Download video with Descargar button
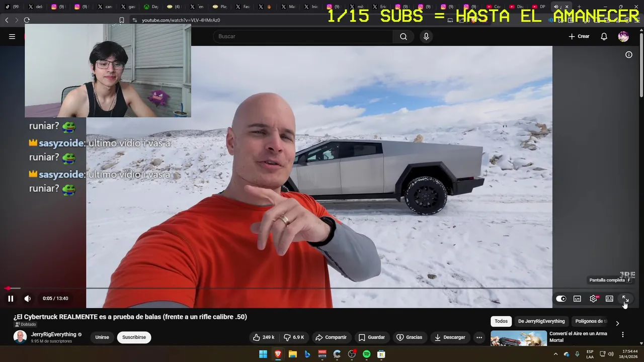 coord(450,337)
